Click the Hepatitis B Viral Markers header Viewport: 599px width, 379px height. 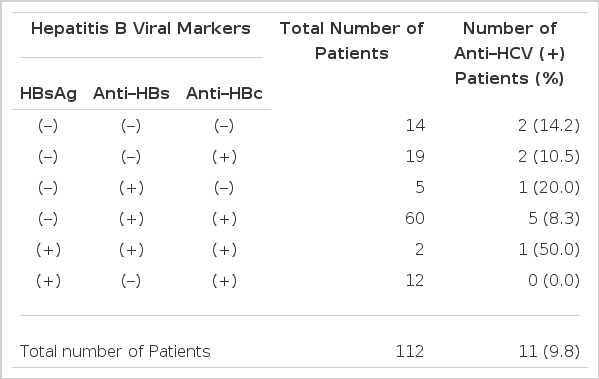(x=141, y=29)
